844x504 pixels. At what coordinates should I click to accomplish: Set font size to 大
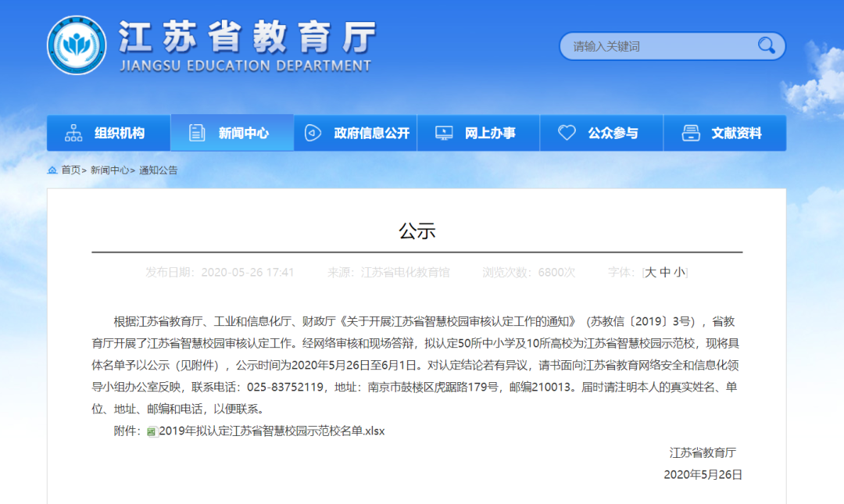point(650,272)
